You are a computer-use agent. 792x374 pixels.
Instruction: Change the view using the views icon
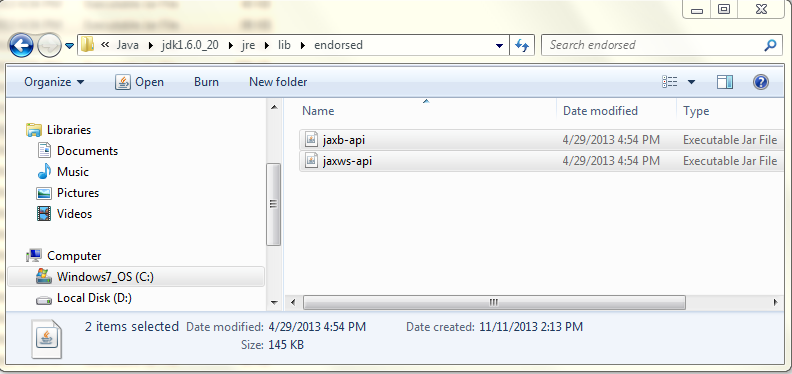(670, 82)
